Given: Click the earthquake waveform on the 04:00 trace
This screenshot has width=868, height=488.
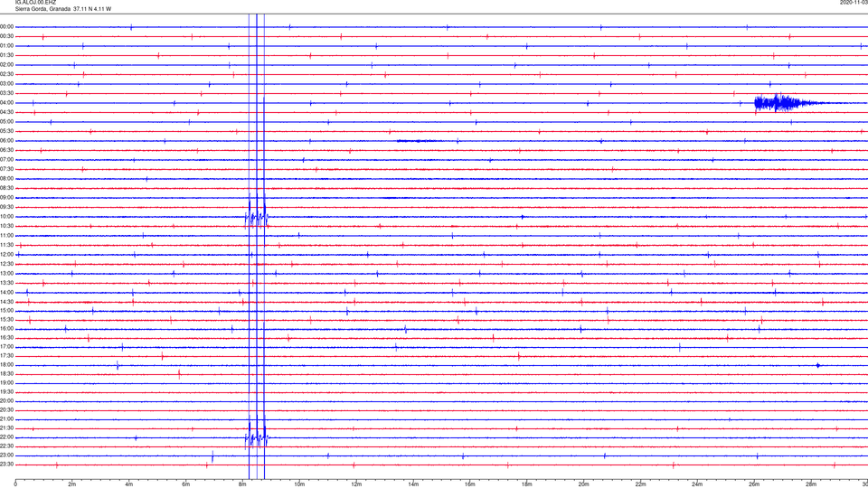Looking at the screenshot, I should tap(792, 103).
